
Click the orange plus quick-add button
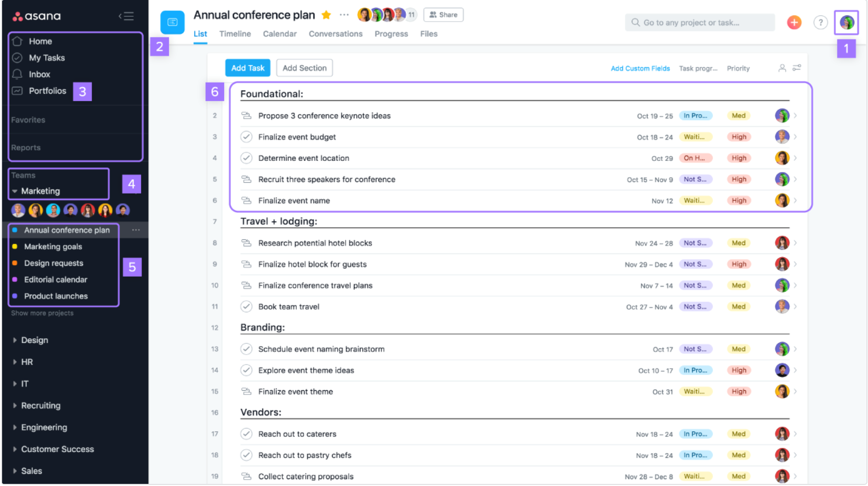point(794,23)
